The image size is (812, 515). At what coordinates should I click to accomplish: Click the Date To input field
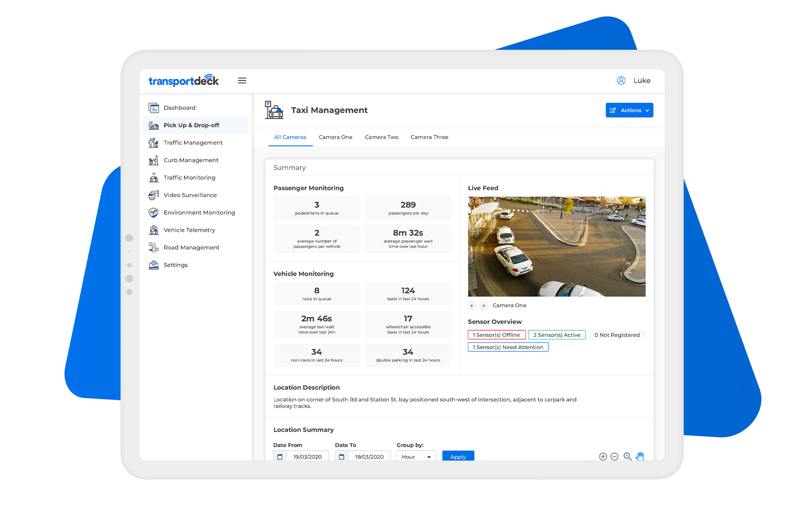point(369,457)
